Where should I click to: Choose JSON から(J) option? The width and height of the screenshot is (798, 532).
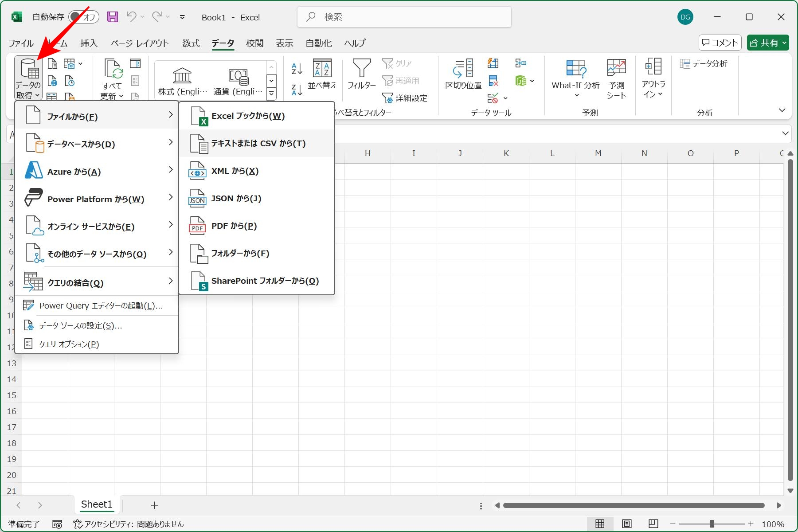[256, 198]
